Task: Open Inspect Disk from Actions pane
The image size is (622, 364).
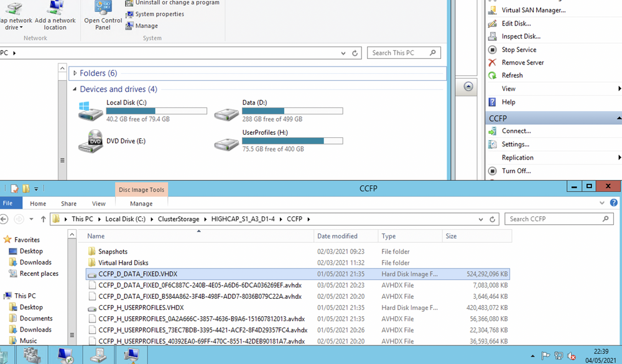Action: [x=521, y=37]
